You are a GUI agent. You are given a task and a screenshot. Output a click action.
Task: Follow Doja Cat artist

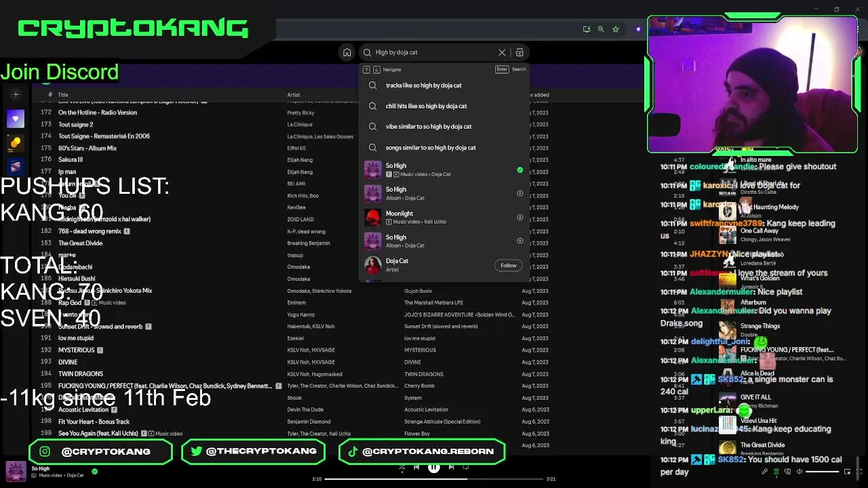tap(509, 265)
